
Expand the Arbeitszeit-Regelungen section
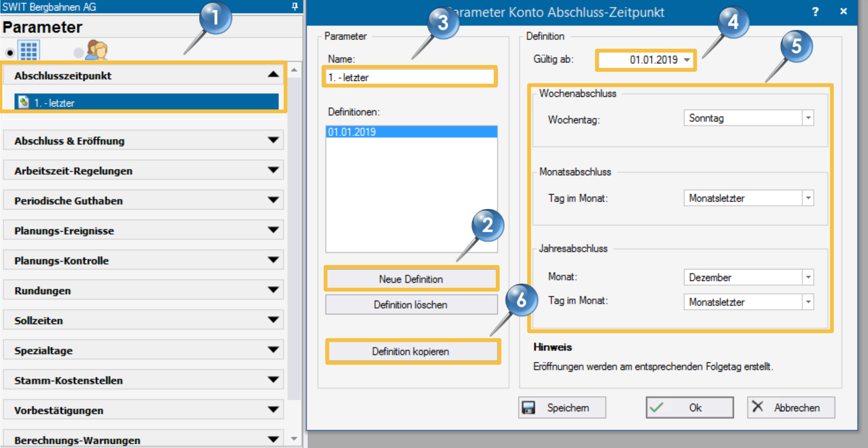tap(273, 170)
